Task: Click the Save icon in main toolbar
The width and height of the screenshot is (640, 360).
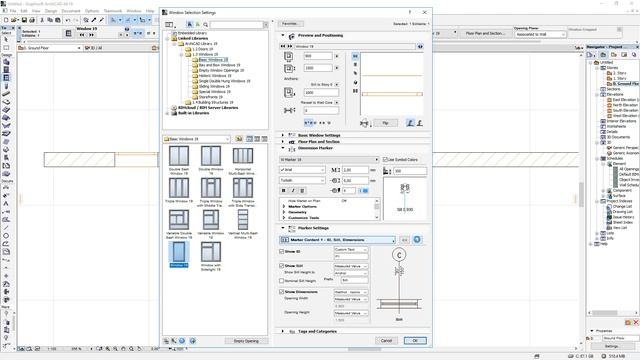Action: [x=24, y=20]
